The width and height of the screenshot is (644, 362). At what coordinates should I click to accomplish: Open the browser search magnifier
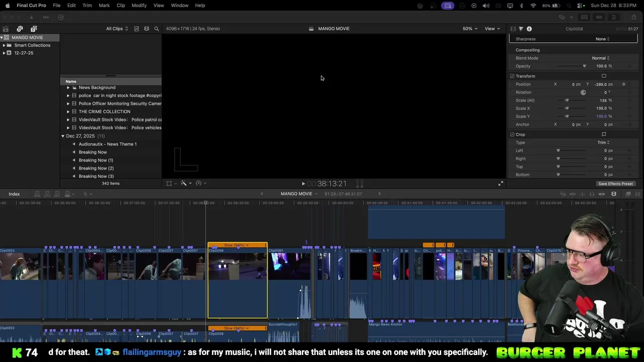[156, 29]
